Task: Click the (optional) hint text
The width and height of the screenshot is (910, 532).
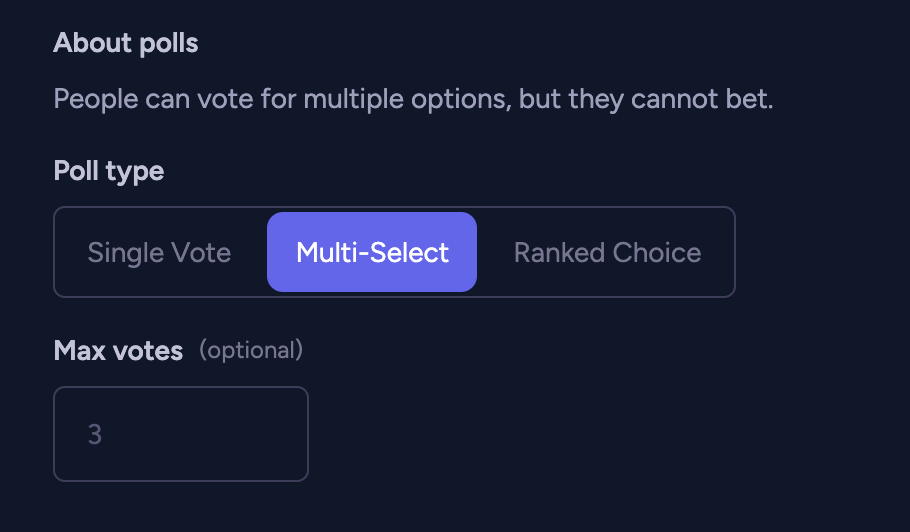Action: (250, 350)
